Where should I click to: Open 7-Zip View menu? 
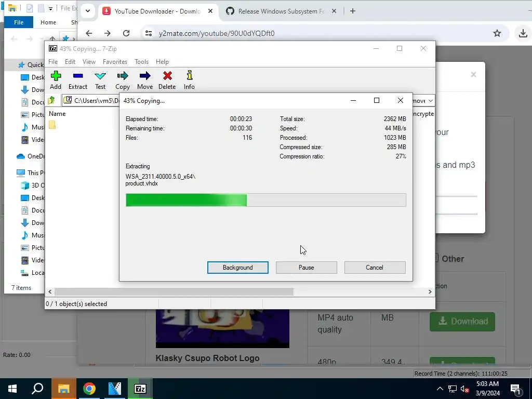pyautogui.click(x=89, y=62)
